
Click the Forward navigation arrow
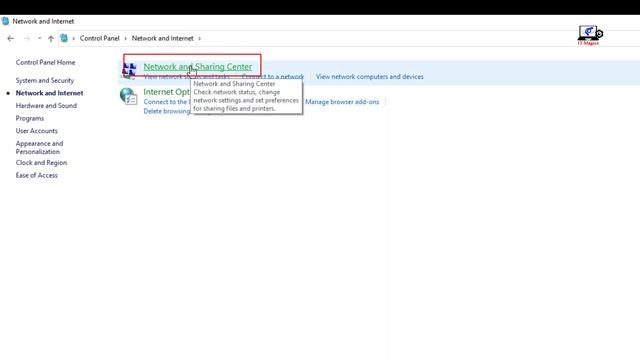[27, 38]
